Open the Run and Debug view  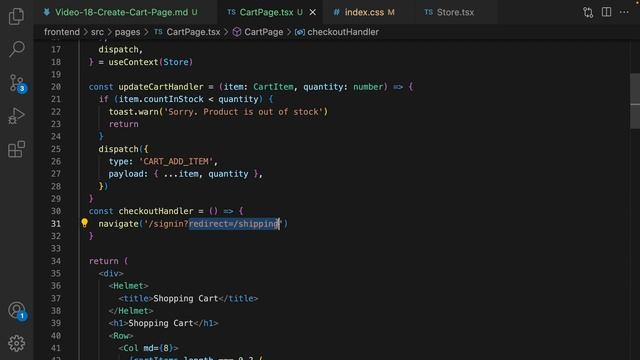(16, 116)
